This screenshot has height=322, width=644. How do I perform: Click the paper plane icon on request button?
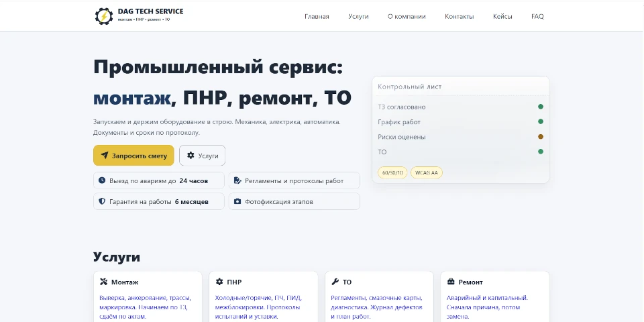(x=105, y=156)
